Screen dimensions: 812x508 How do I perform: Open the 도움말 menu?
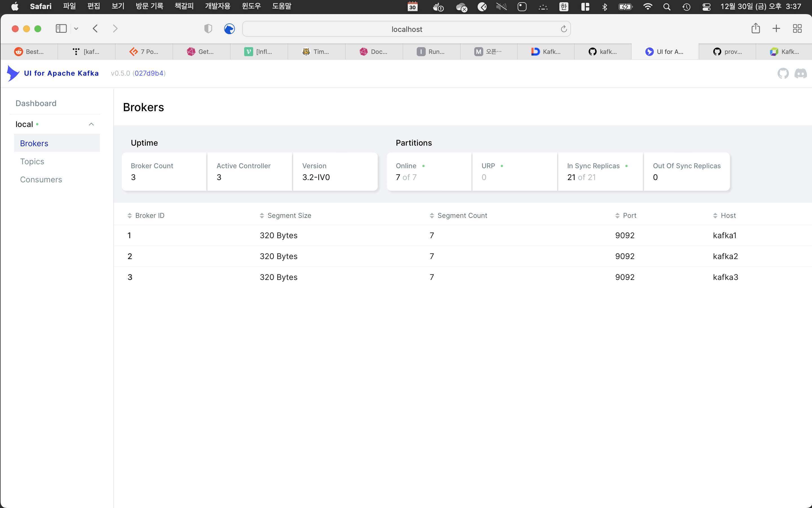282,6
